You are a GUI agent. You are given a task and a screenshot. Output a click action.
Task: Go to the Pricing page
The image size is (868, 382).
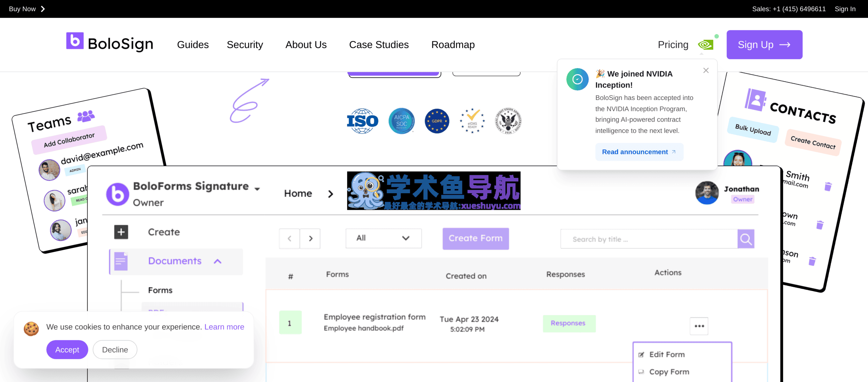(x=673, y=45)
